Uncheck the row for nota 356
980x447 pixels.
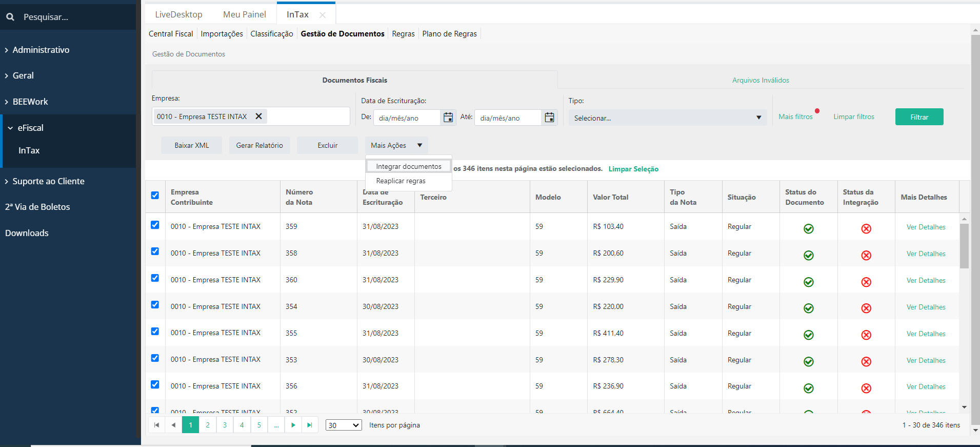tap(155, 384)
